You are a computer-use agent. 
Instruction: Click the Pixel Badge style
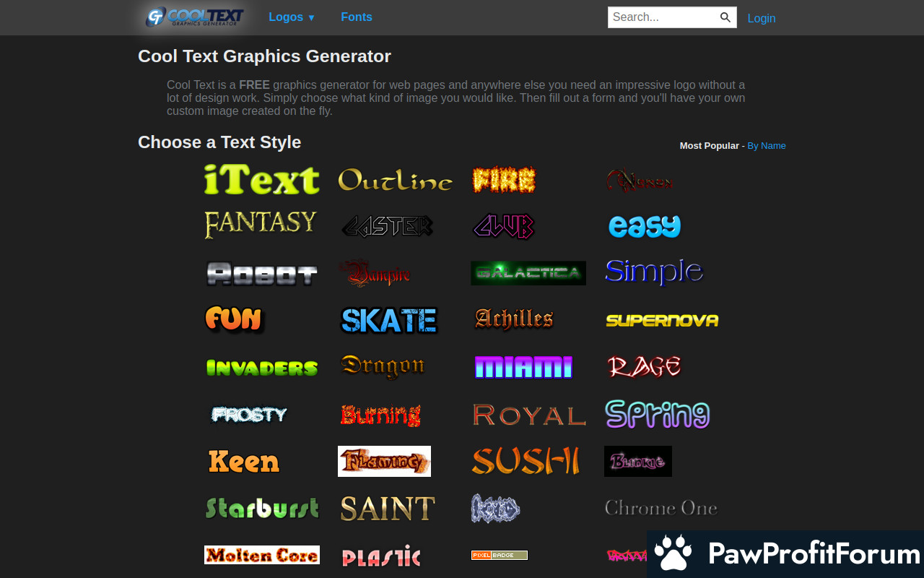tap(499, 555)
